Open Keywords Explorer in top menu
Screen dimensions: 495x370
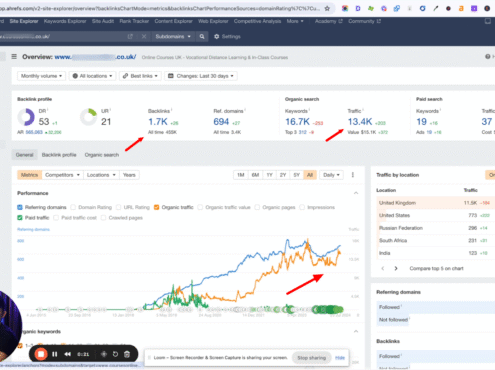(65, 21)
